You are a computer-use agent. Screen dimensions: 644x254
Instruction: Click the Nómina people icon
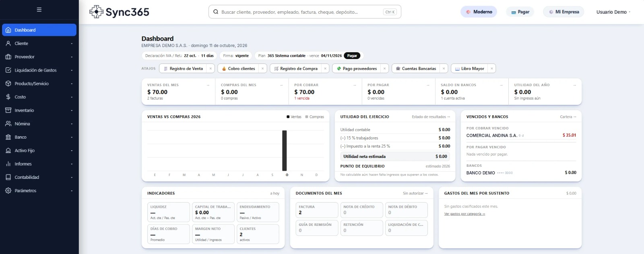tap(8, 124)
